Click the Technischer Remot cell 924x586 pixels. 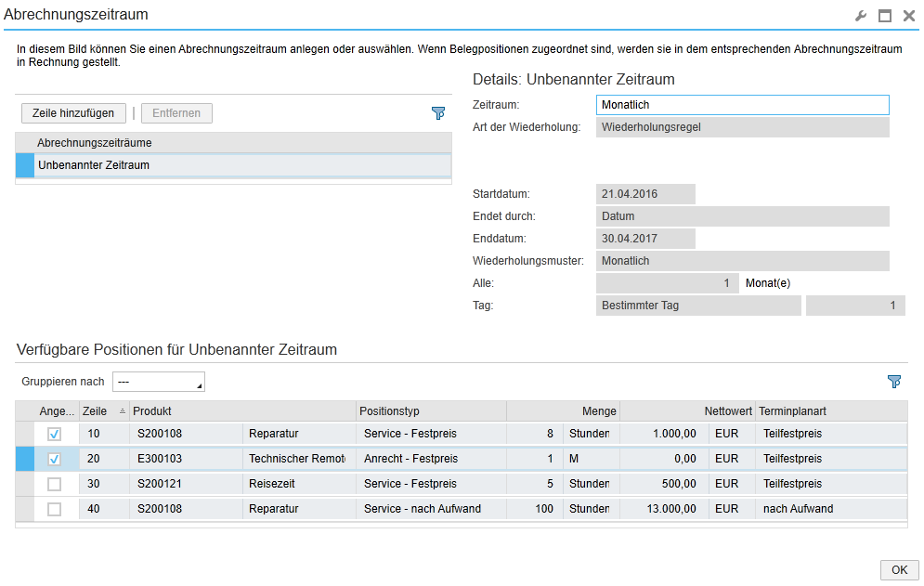click(299, 459)
